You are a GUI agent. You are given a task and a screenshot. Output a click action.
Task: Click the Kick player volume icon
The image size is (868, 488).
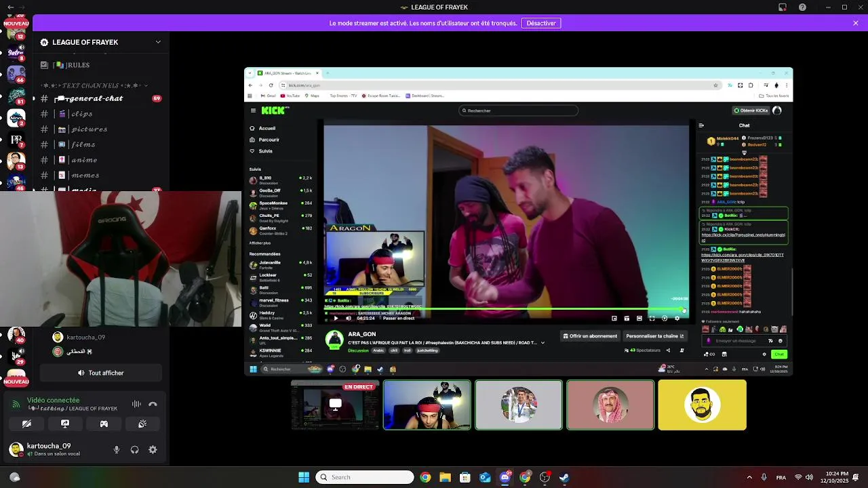point(349,318)
